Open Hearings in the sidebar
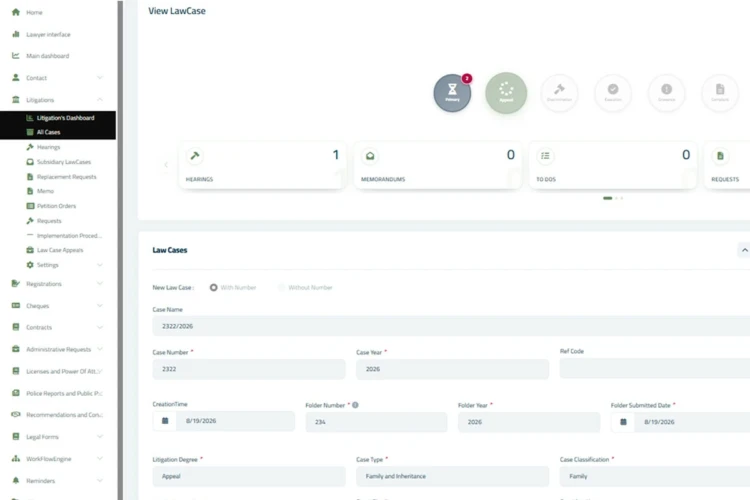The height and width of the screenshot is (500, 750). click(48, 147)
